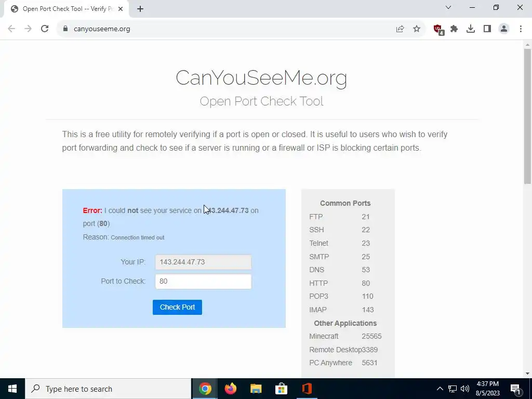Pick port 143 in the IMAP row

point(368,310)
